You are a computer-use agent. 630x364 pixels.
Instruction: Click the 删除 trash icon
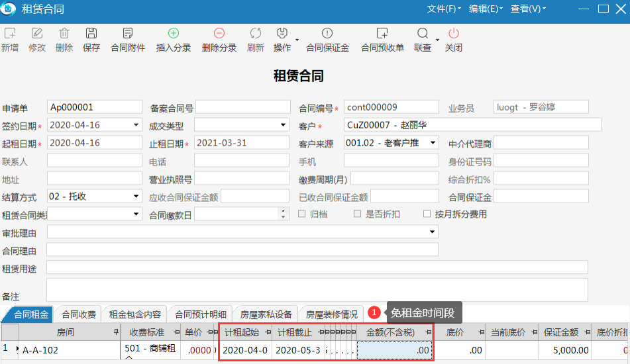pyautogui.click(x=64, y=34)
